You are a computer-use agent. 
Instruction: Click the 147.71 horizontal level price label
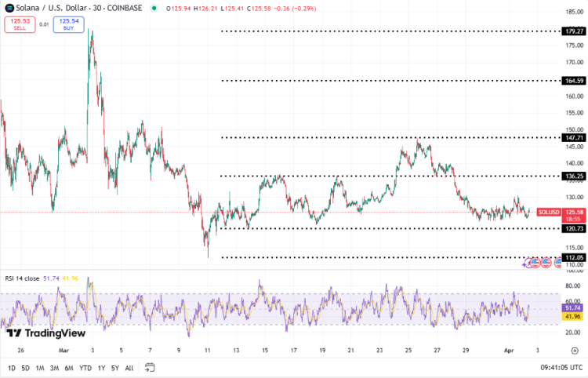(574, 138)
